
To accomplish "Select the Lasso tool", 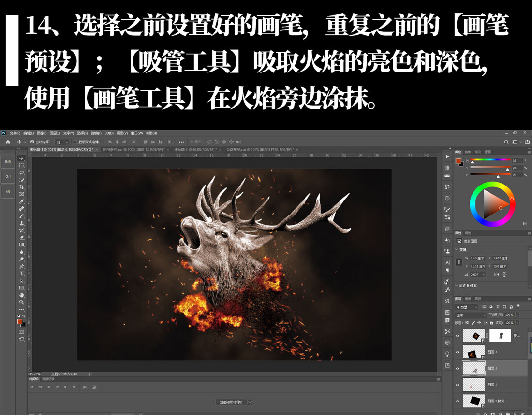I will pos(22,172).
